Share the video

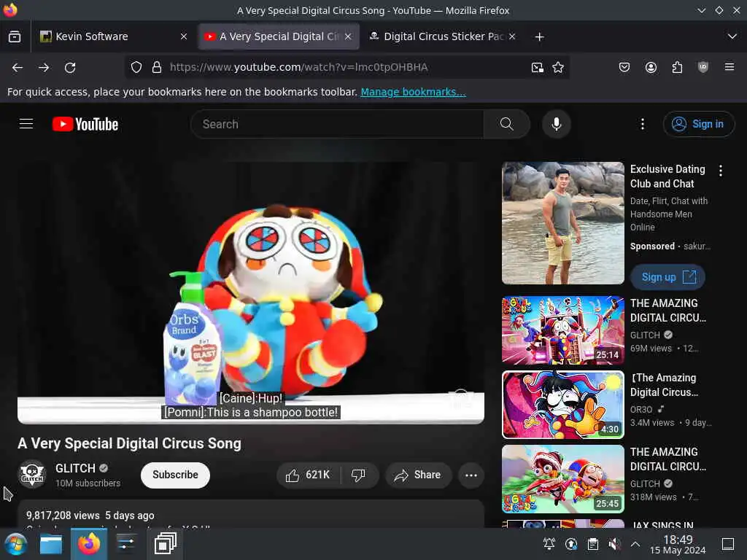[x=418, y=475]
